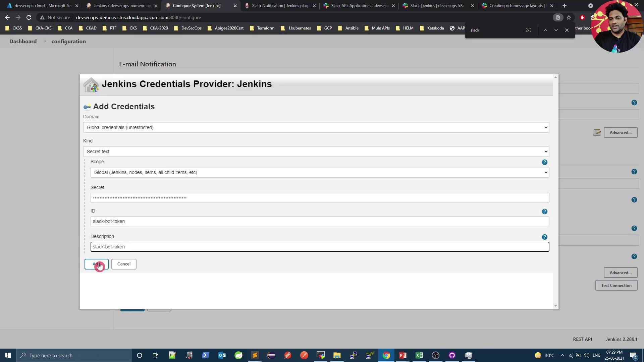Click the Description field help icon
Viewport: 644px width, 362px height.
coord(544,237)
